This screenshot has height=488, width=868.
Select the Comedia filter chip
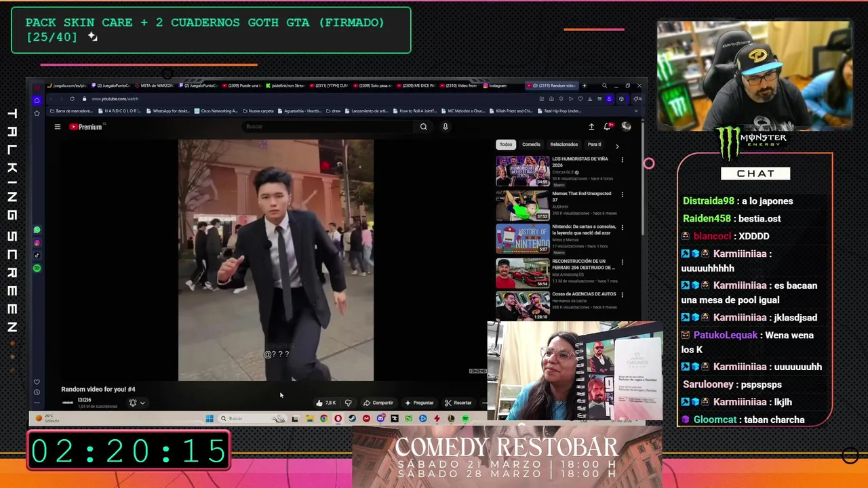531,144
